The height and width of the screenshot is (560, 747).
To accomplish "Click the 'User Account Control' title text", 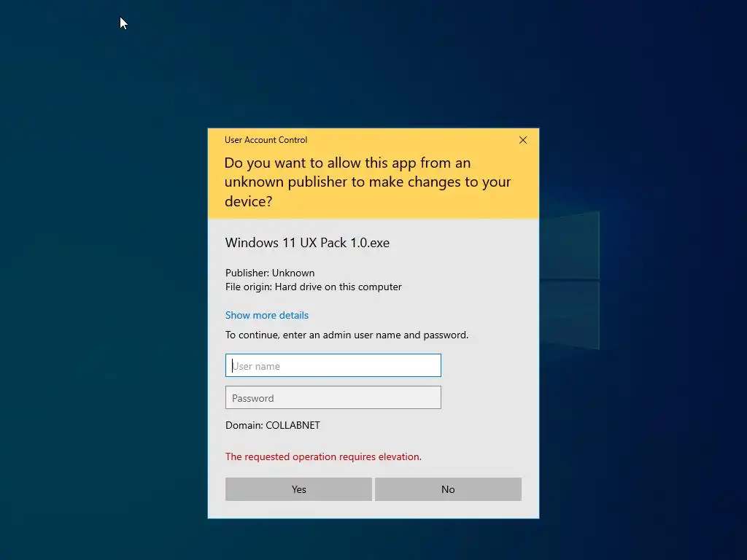I will pyautogui.click(x=266, y=140).
